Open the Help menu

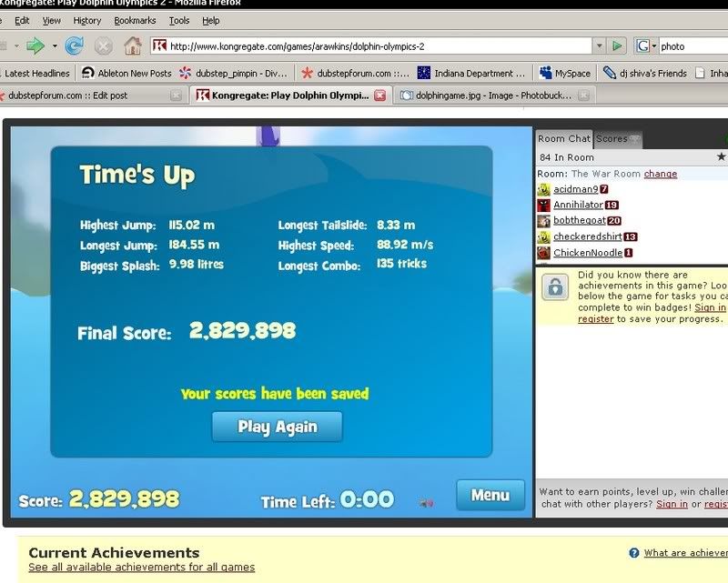coord(211,20)
